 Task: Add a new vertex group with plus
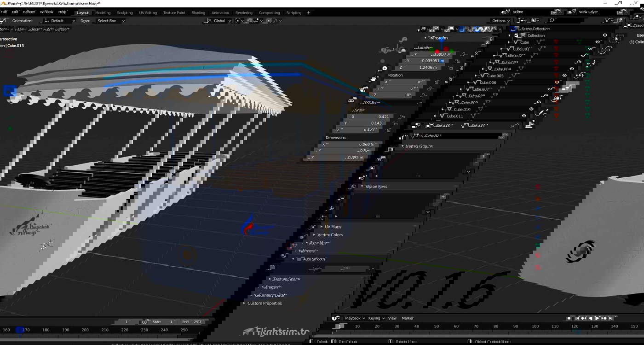coord(483,156)
